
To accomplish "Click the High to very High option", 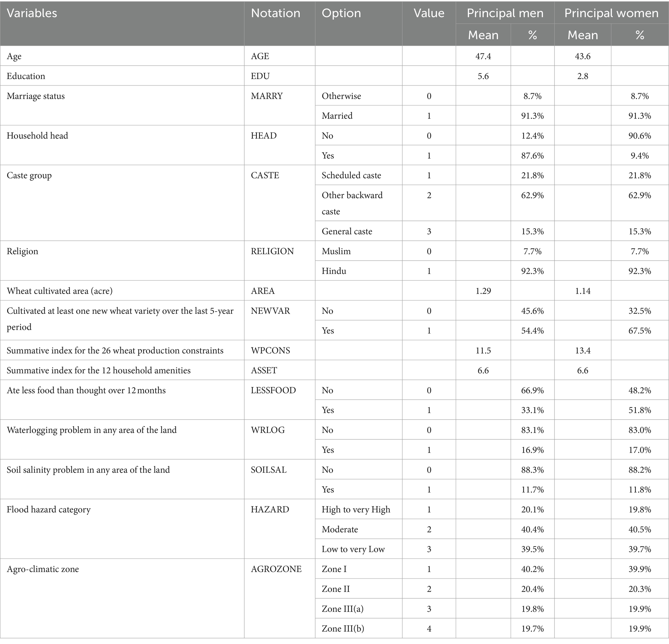I will click(x=356, y=509).
